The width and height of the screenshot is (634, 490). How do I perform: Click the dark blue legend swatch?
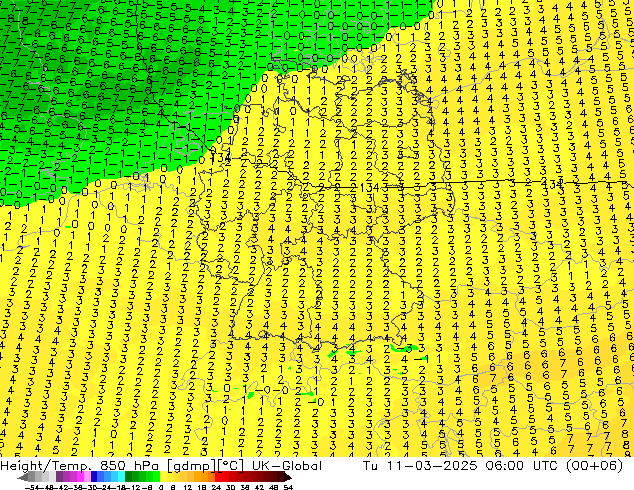click(x=94, y=477)
